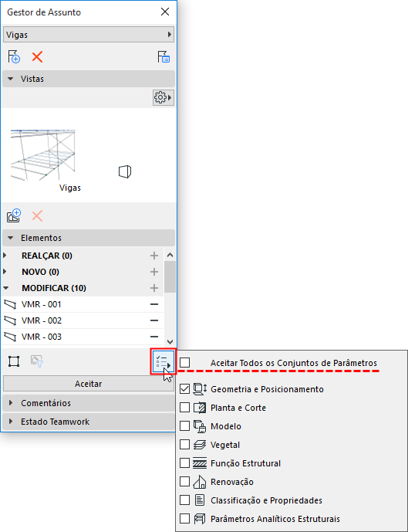408x532 pixels.
Task: Click the new issue flag icon
Action: (x=14, y=56)
